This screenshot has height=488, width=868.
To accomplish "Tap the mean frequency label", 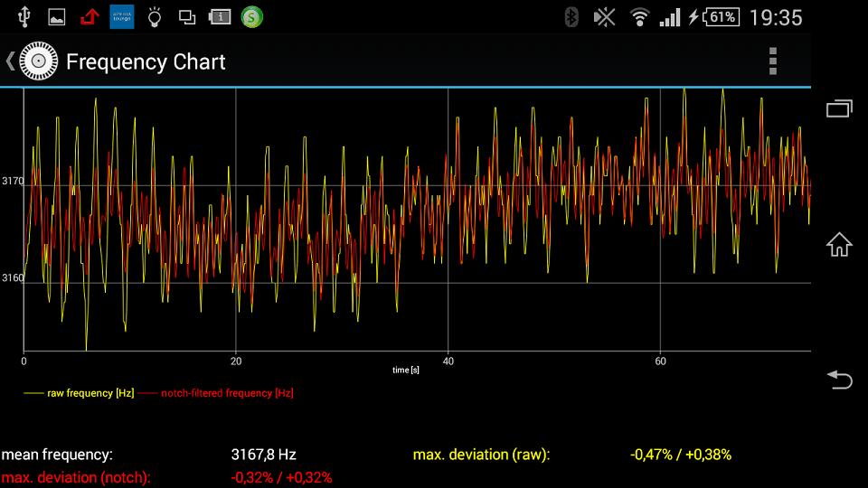I will tap(57, 455).
